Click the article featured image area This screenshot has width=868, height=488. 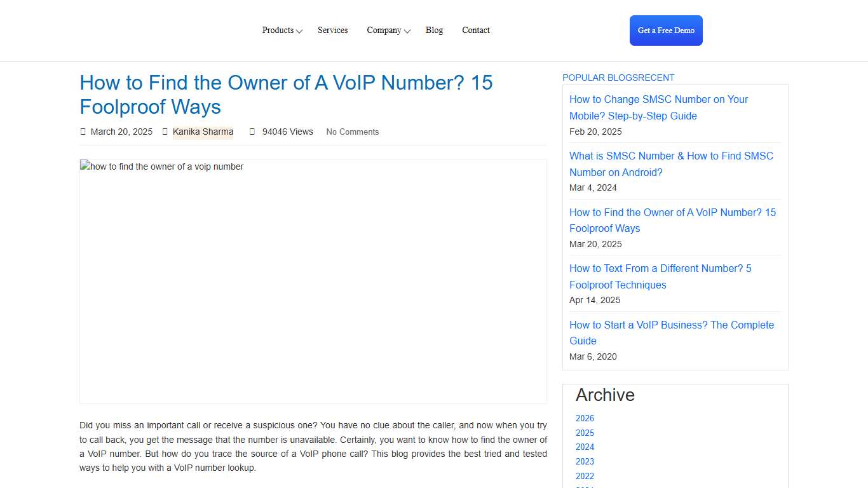(x=313, y=281)
